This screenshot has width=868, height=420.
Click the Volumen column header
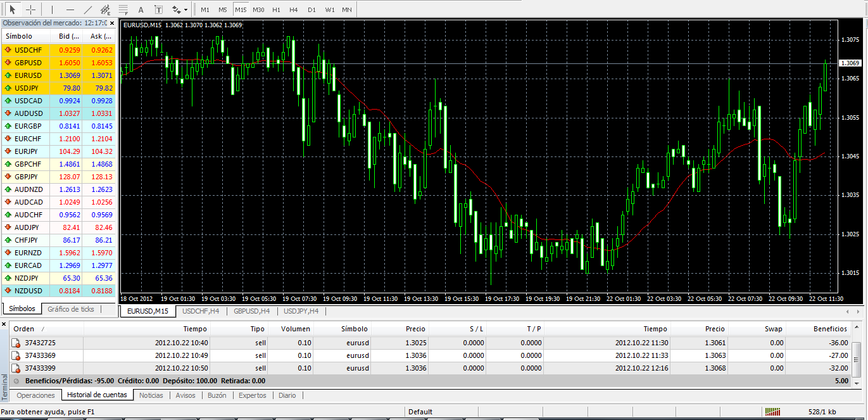[x=291, y=329]
